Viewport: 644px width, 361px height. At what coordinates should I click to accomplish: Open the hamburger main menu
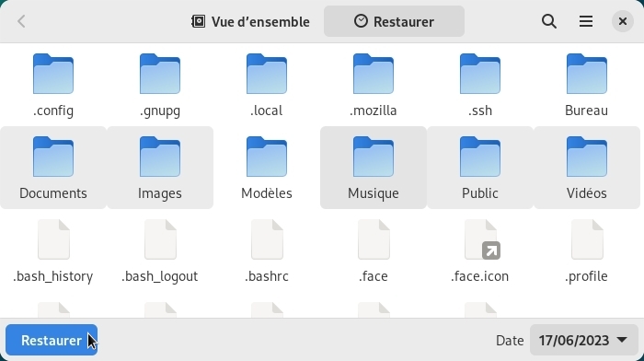pos(586,21)
